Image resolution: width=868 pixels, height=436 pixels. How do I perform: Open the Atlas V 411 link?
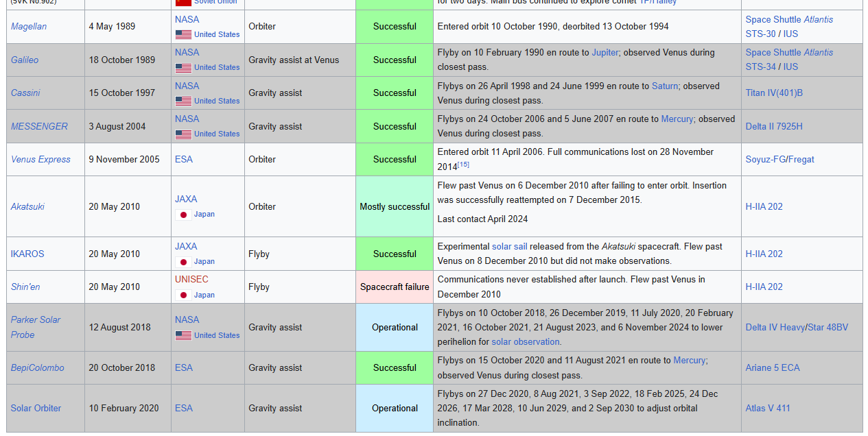[x=768, y=408]
